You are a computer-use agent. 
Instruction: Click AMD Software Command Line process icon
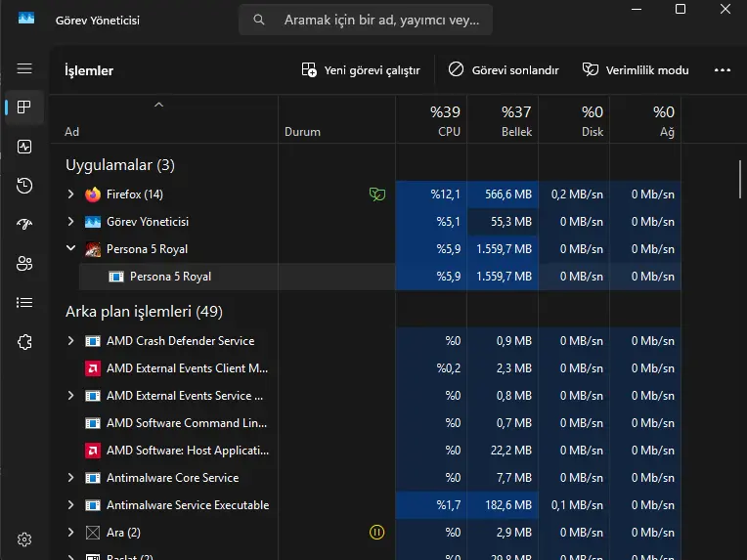pyautogui.click(x=93, y=423)
